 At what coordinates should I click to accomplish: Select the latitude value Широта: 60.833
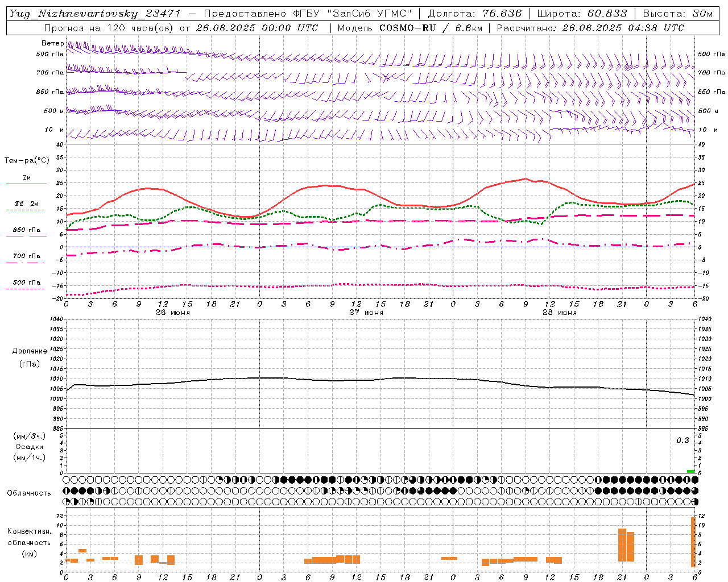(x=582, y=14)
